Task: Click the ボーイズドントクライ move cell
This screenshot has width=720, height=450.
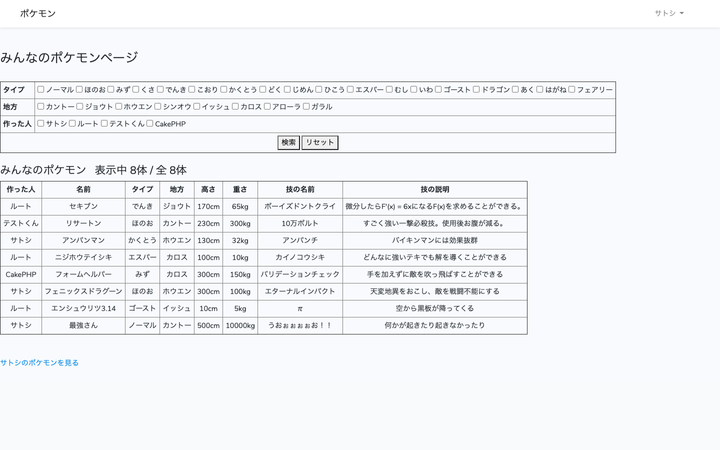Action: point(300,206)
